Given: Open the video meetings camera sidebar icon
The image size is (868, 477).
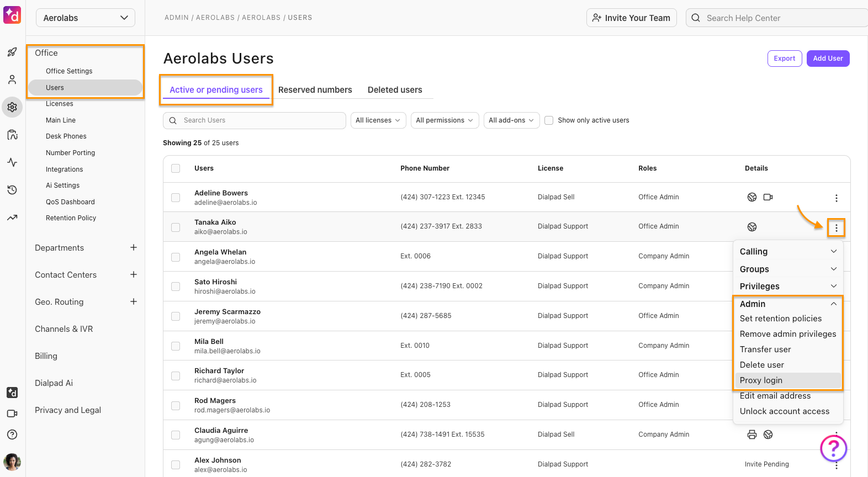Looking at the screenshot, I should [12, 414].
